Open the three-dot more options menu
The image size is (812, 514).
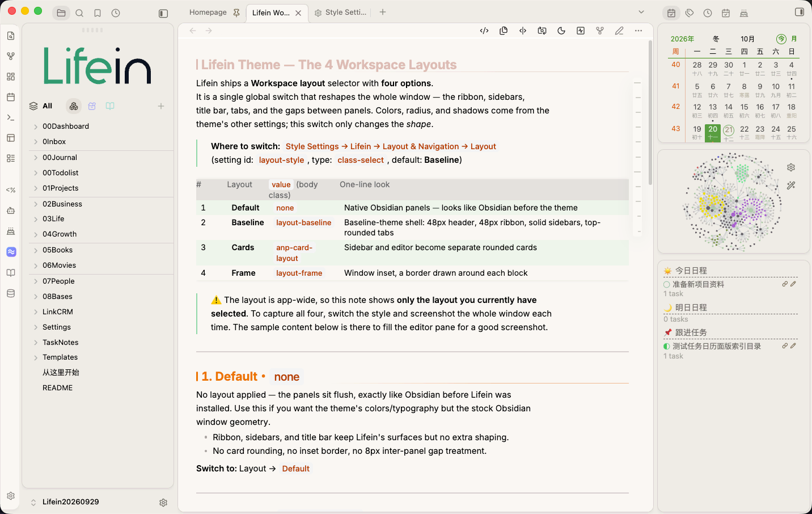point(638,31)
